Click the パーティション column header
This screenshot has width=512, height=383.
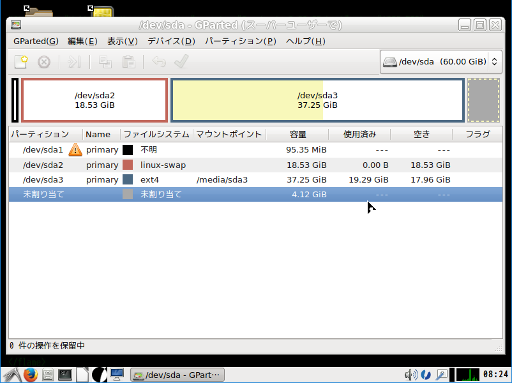coord(45,134)
